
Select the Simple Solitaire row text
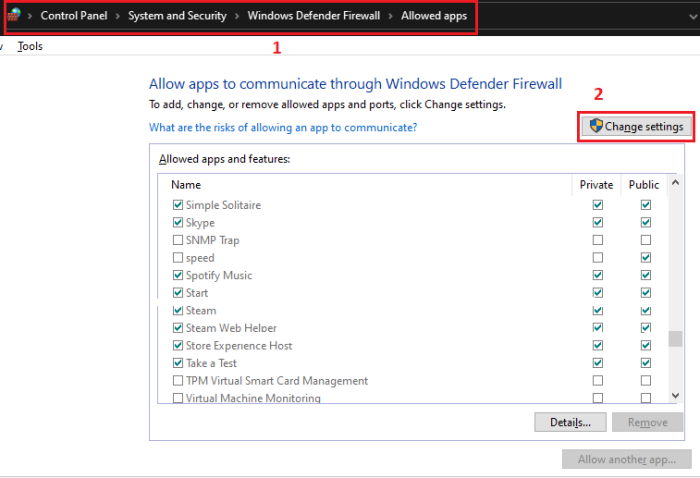click(223, 205)
